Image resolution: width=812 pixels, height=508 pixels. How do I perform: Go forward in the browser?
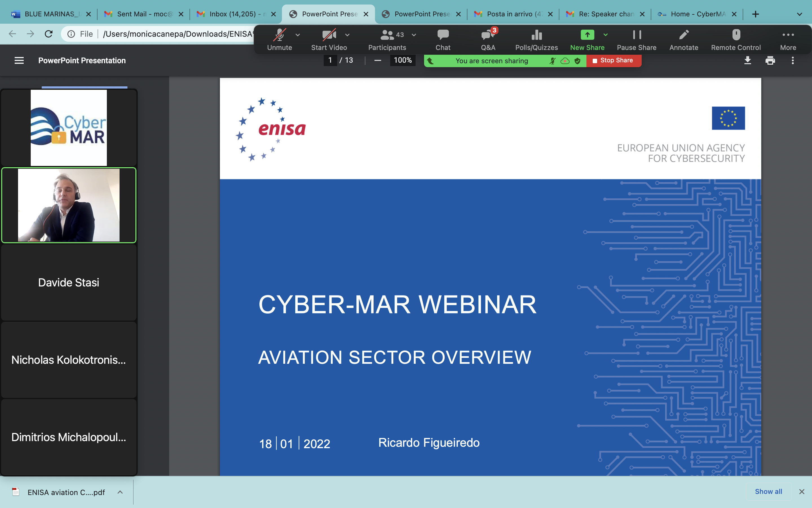tap(30, 34)
